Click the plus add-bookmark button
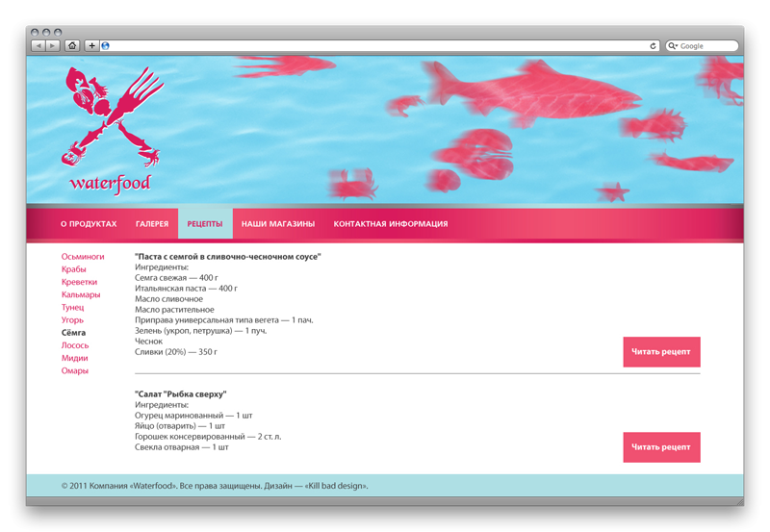The width and height of the screenshot is (770, 532). 91,45
